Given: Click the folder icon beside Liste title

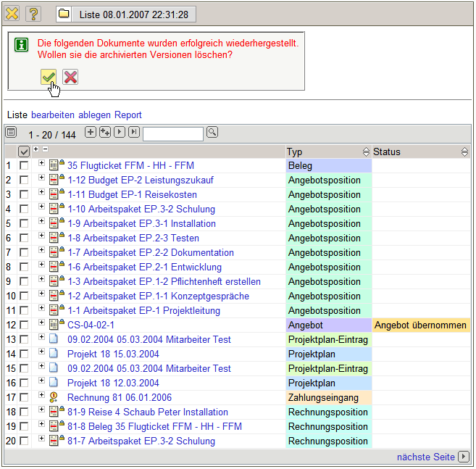Looking at the screenshot, I should (x=64, y=14).
